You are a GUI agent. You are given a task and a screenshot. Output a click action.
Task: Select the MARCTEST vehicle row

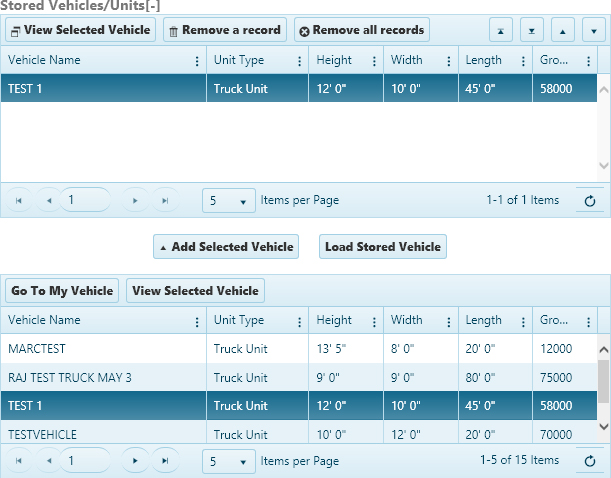100,350
